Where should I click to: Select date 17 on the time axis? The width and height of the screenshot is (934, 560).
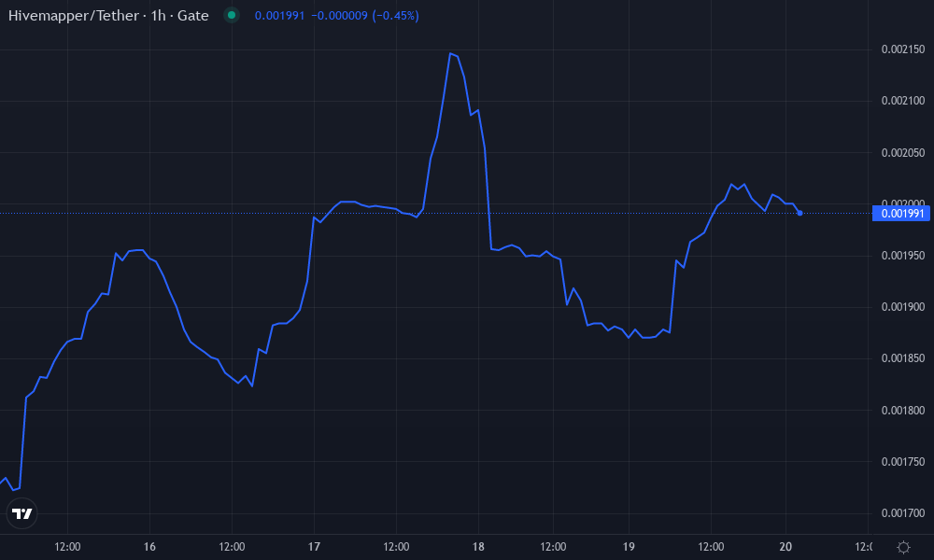click(314, 547)
